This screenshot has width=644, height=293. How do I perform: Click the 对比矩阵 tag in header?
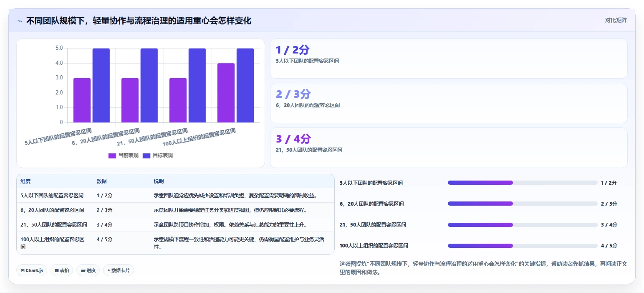pyautogui.click(x=616, y=20)
